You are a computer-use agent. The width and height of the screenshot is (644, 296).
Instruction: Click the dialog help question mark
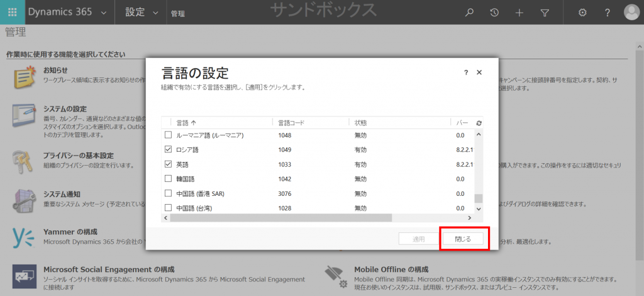pyautogui.click(x=466, y=72)
